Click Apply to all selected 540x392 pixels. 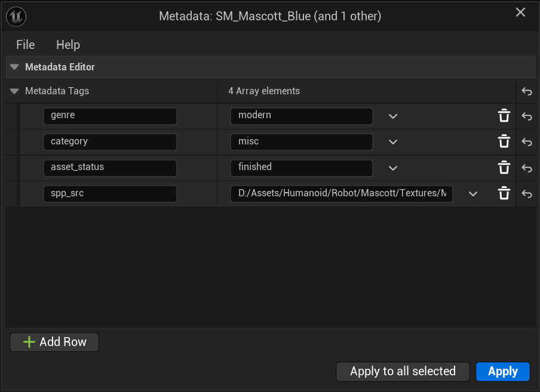click(x=402, y=371)
